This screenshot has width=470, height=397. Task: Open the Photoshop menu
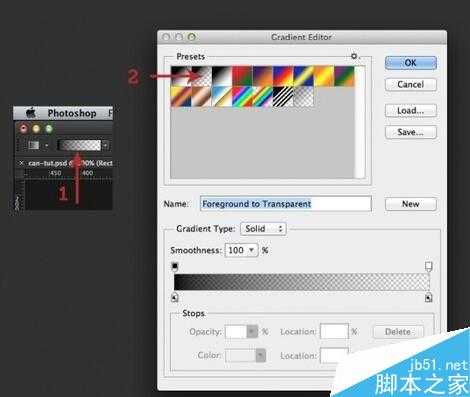pyautogui.click(x=72, y=113)
